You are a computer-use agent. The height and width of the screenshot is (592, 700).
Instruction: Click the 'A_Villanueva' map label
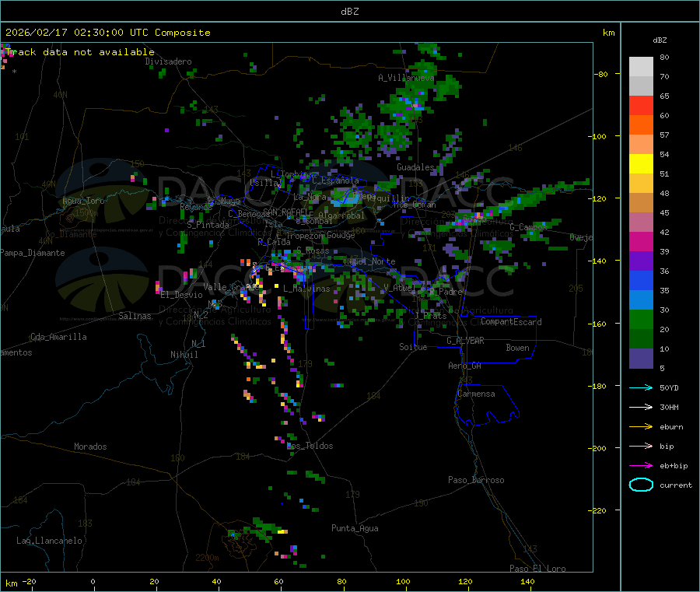406,78
